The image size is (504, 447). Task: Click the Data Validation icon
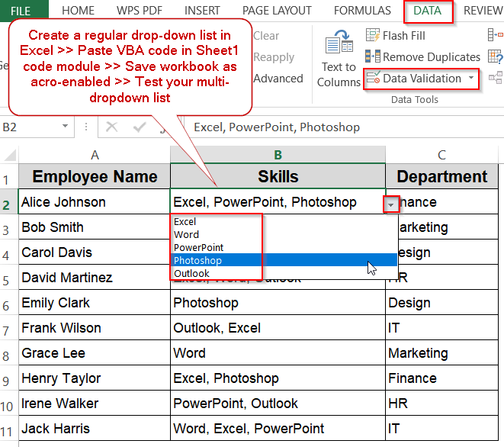[x=373, y=78]
